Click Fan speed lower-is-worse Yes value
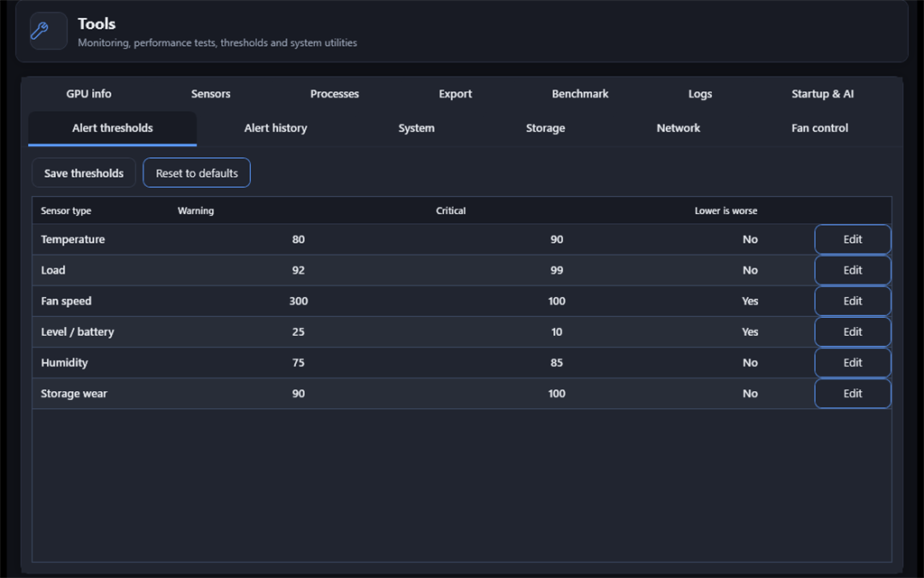This screenshot has width=924, height=578. 750,301
